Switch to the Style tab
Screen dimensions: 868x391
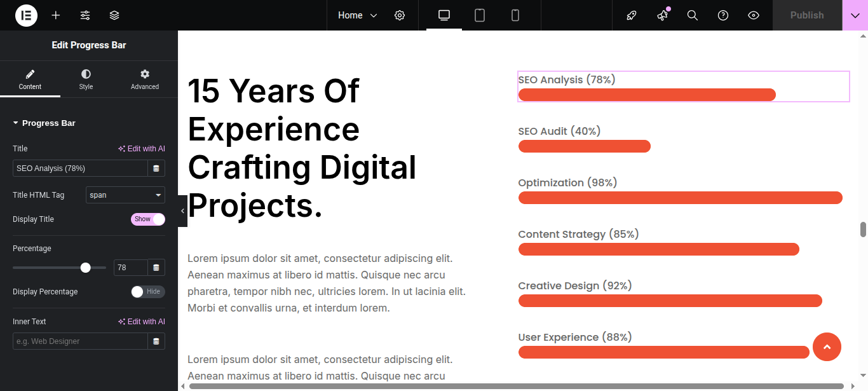86,79
